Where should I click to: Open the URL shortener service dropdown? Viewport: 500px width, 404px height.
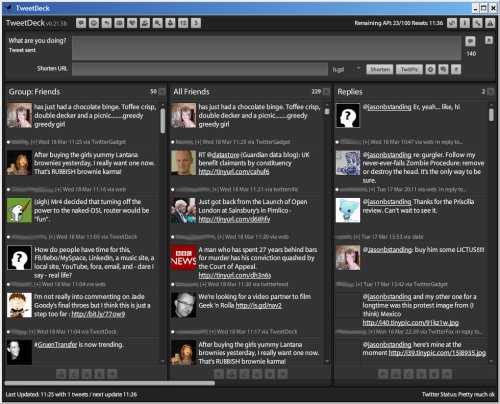point(347,69)
